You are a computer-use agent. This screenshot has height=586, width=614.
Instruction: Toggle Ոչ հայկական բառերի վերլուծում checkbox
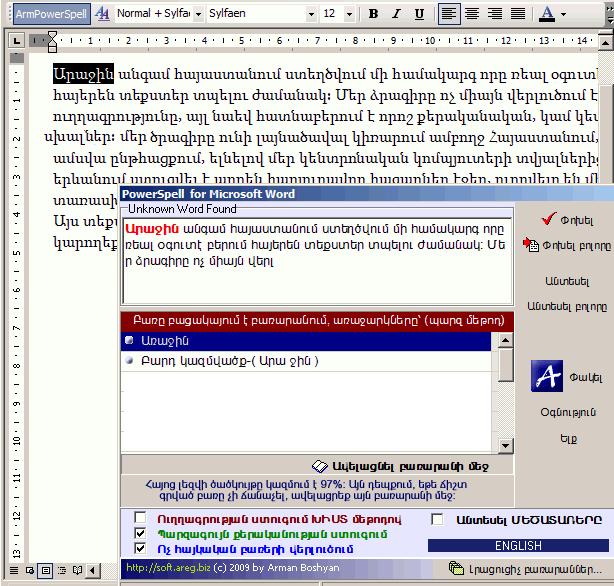(140, 548)
